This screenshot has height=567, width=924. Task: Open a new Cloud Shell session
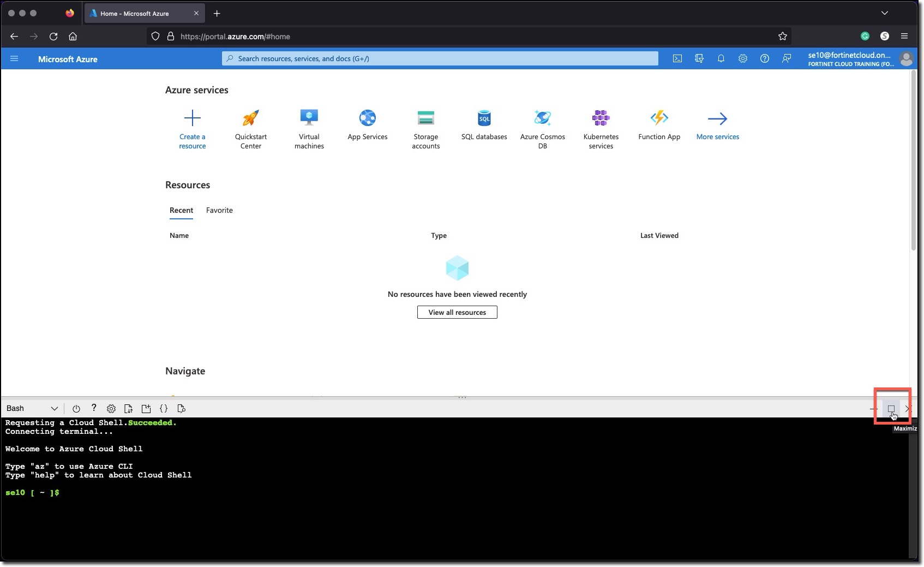pyautogui.click(x=146, y=408)
